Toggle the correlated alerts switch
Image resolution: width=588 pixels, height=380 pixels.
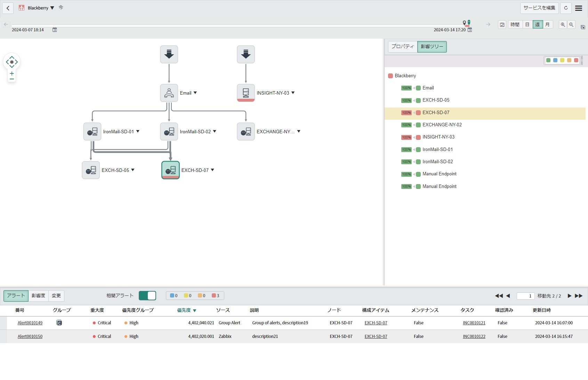[x=147, y=296]
